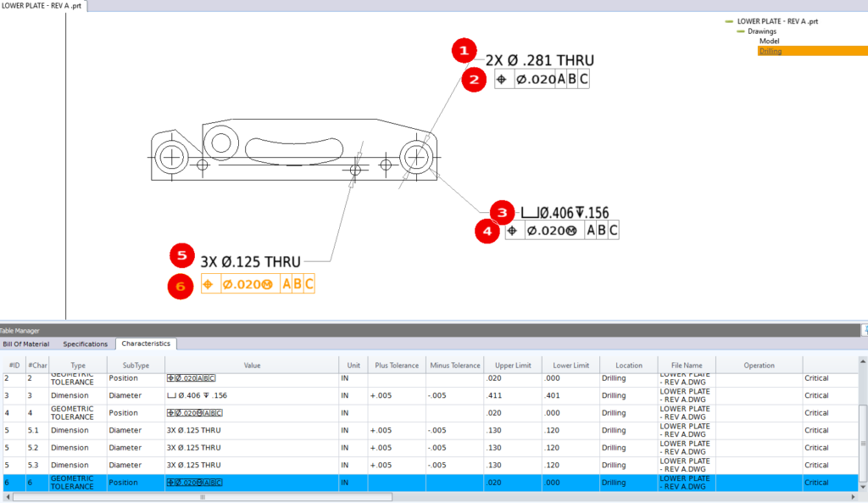
Task: Select the Drilling link in the tree
Action: (770, 50)
